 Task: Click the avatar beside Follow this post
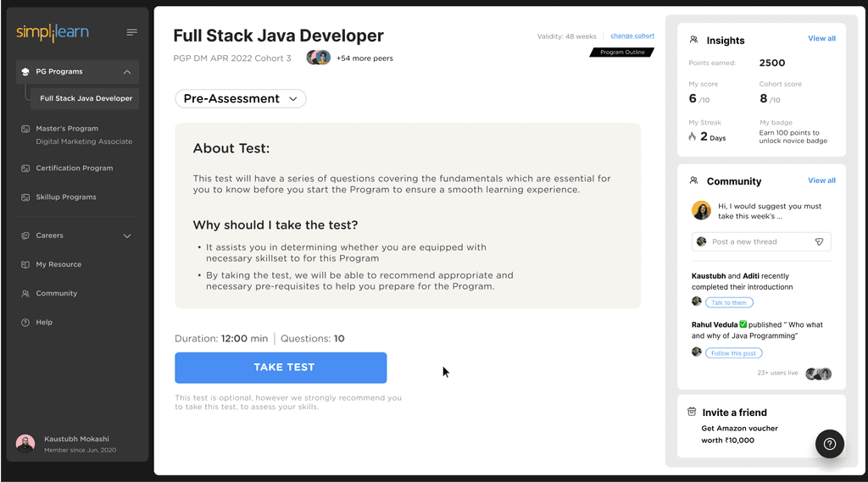tap(697, 352)
